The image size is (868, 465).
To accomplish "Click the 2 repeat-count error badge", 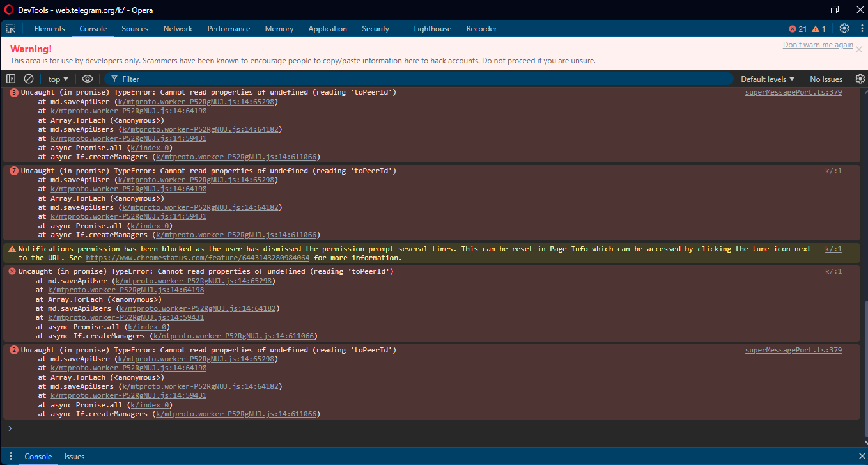I will point(14,350).
